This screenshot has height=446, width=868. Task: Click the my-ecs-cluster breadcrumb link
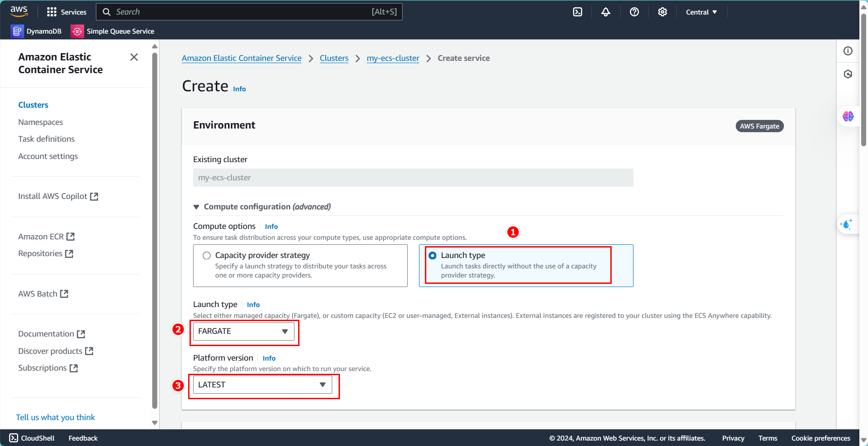tap(393, 58)
